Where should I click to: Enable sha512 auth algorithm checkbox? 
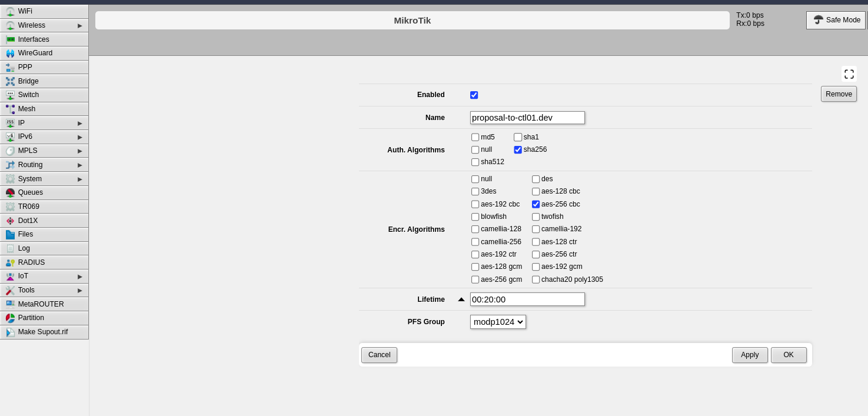point(475,162)
